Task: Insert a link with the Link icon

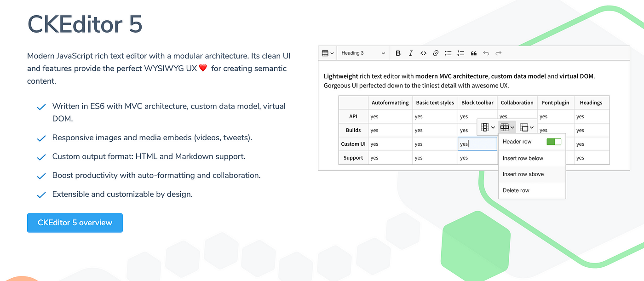Action: click(x=436, y=53)
